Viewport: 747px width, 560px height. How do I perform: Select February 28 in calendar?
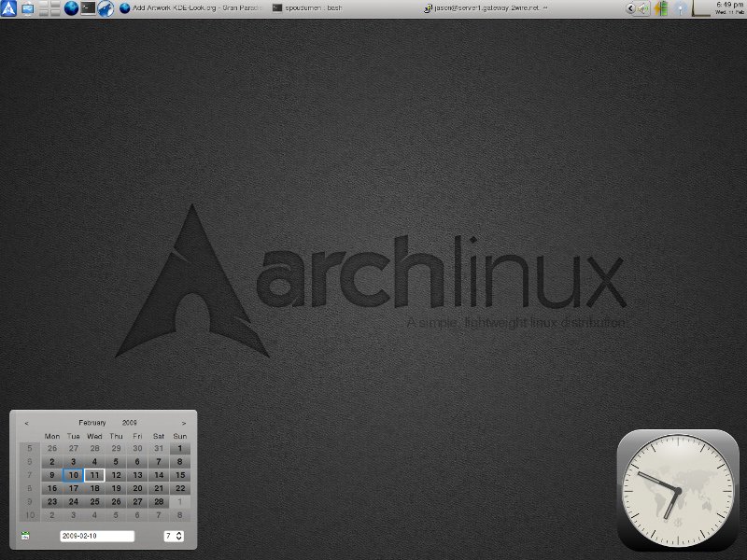159,502
